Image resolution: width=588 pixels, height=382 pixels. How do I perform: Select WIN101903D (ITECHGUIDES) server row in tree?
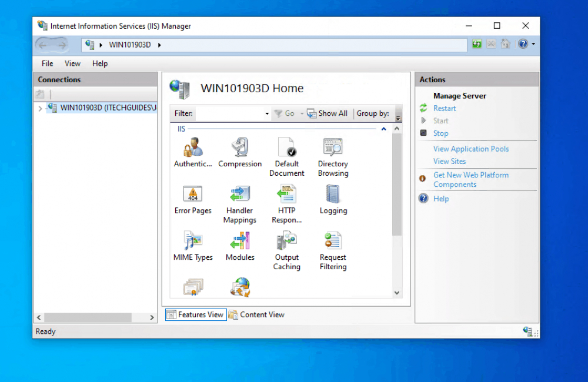(101, 108)
